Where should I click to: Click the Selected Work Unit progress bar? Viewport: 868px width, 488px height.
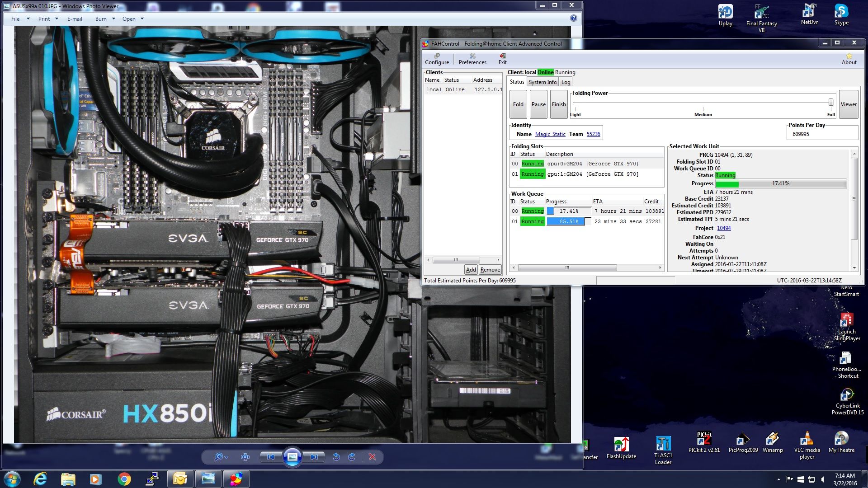point(781,183)
